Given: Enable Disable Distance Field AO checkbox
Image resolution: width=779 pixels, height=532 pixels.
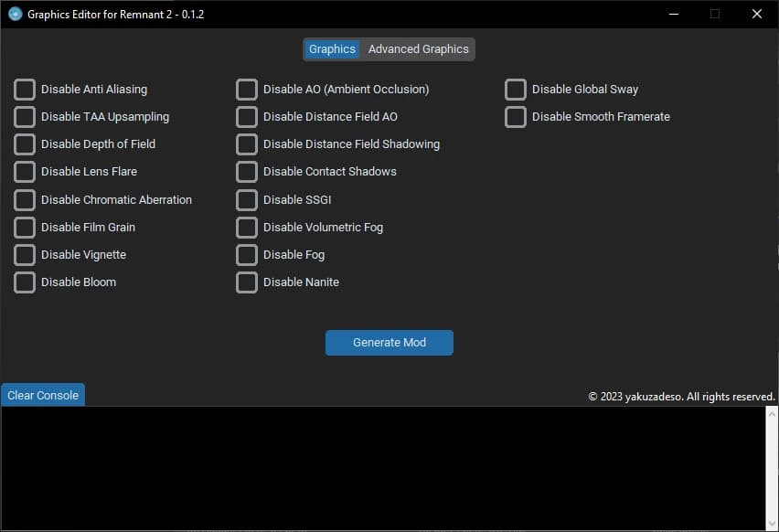Looking at the screenshot, I should point(247,117).
